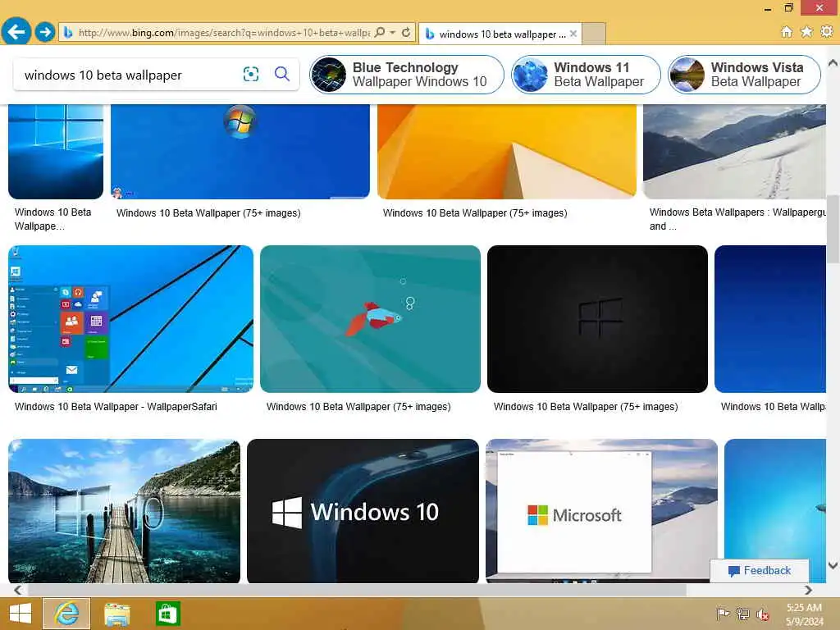Refresh the page with the reload icon
The height and width of the screenshot is (630, 840).
(406, 33)
